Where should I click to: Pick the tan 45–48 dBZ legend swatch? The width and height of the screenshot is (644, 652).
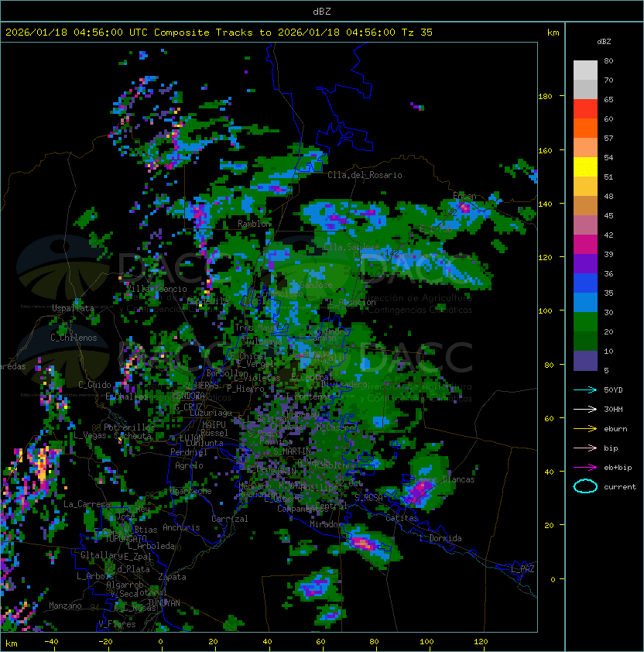click(585, 206)
